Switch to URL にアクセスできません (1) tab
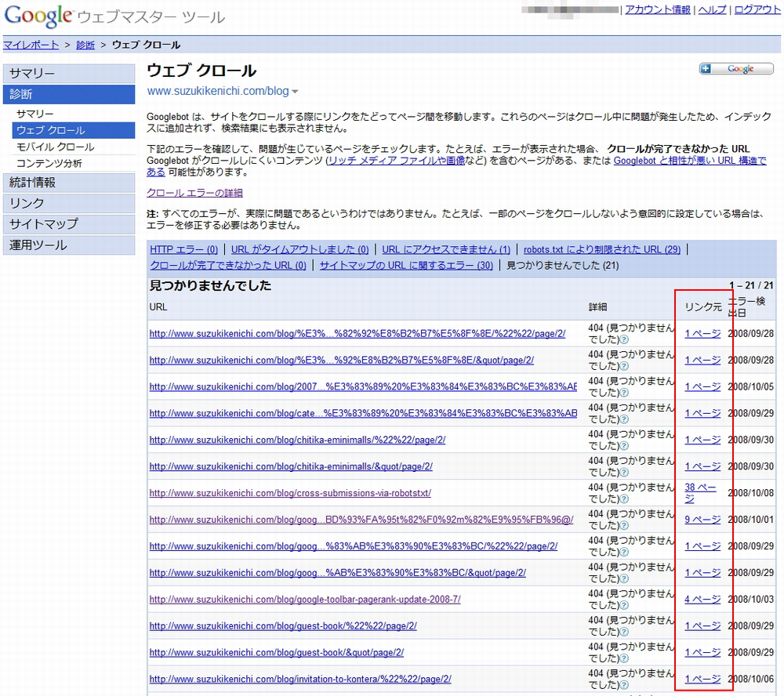Image resolution: width=784 pixels, height=696 pixels. [x=446, y=249]
